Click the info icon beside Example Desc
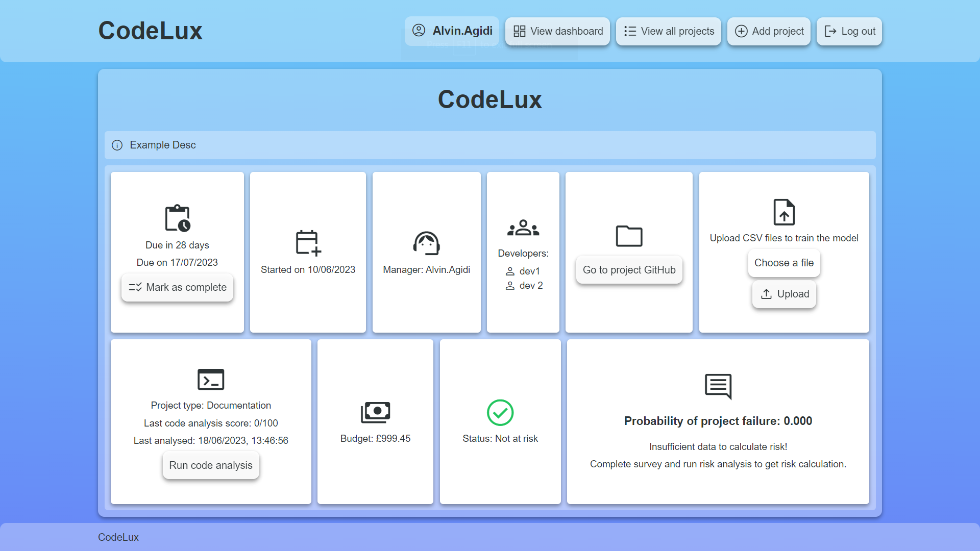The height and width of the screenshot is (551, 980). 117,145
